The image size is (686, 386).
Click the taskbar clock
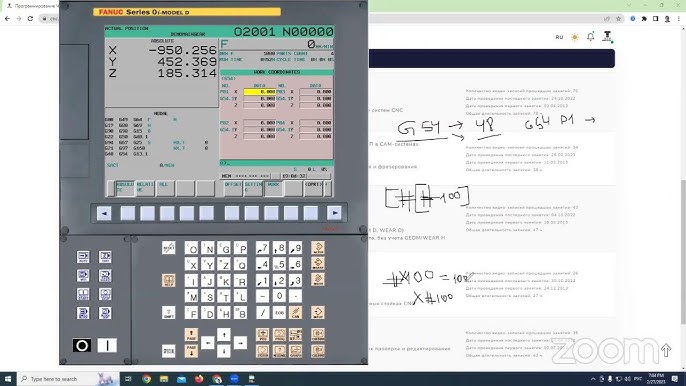(x=655, y=379)
